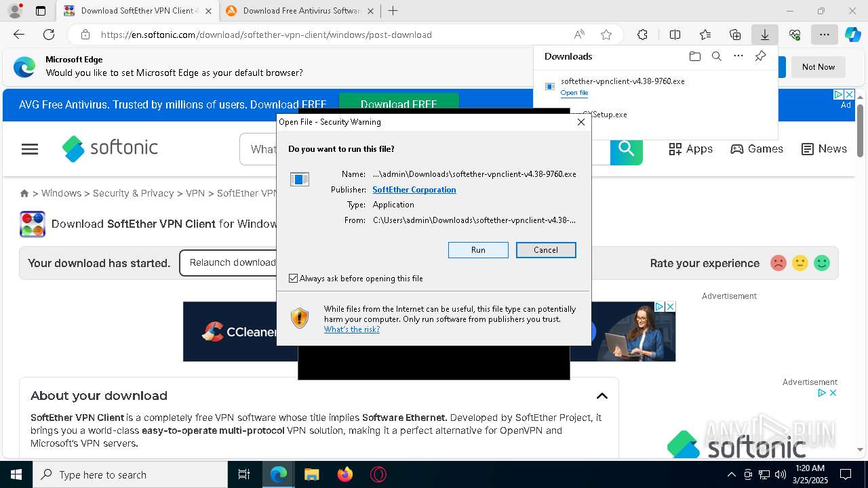Go back with the browser back arrow
This screenshot has height=488, width=868.
pos(19,35)
